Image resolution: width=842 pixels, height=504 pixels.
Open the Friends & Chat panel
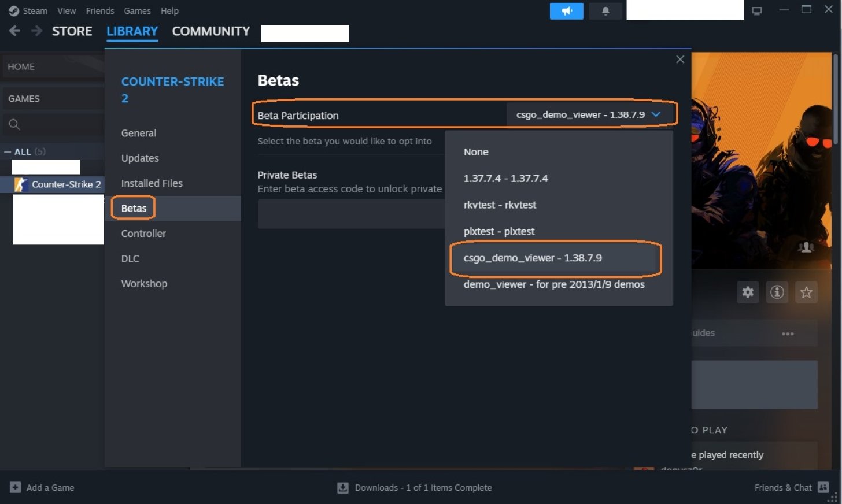[784, 487]
